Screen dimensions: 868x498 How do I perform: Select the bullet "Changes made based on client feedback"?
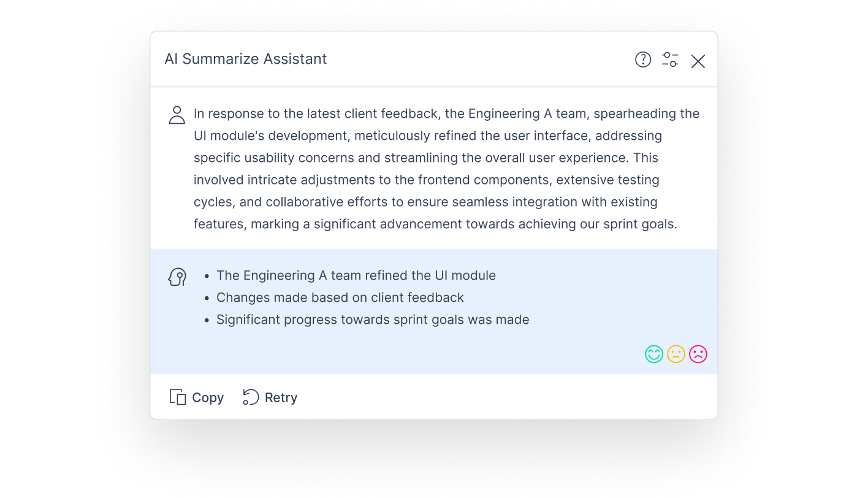pos(340,297)
